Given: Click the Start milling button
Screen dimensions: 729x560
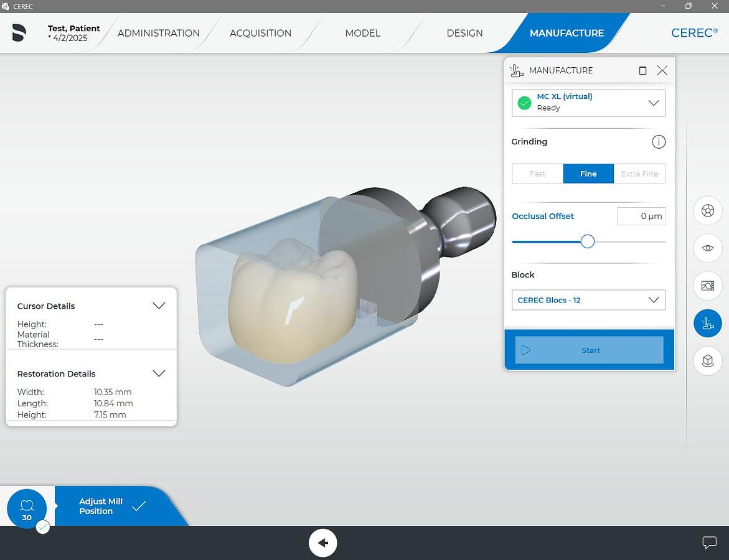Looking at the screenshot, I should (x=589, y=350).
